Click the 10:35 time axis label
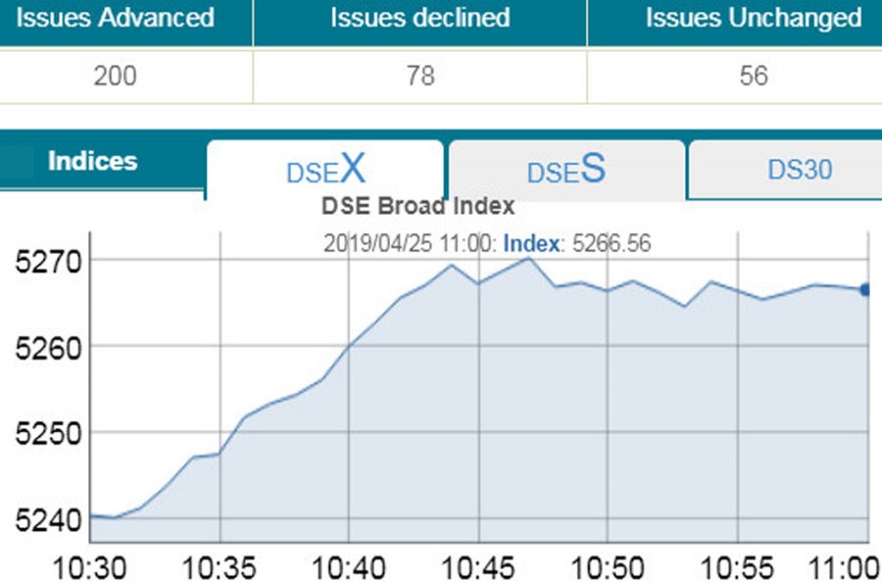The width and height of the screenshot is (882, 588). click(x=220, y=568)
